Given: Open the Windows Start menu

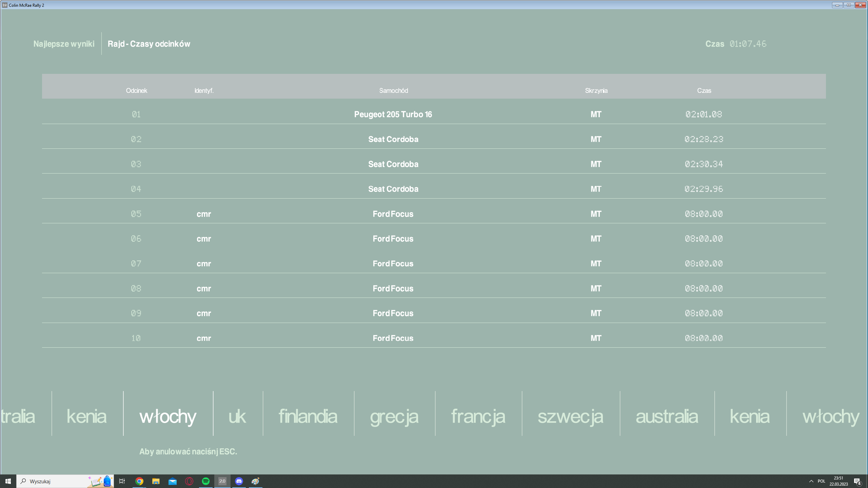Looking at the screenshot, I should coord(8,481).
